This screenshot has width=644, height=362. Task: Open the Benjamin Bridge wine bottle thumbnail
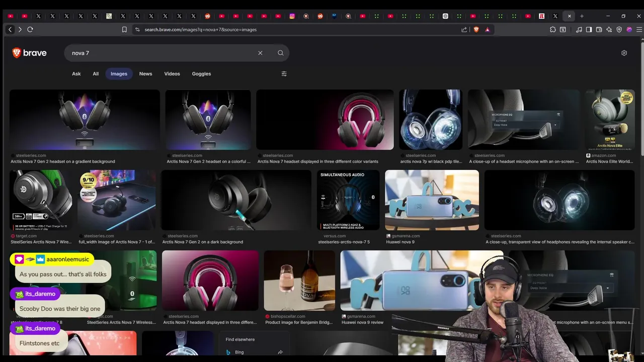(x=299, y=281)
